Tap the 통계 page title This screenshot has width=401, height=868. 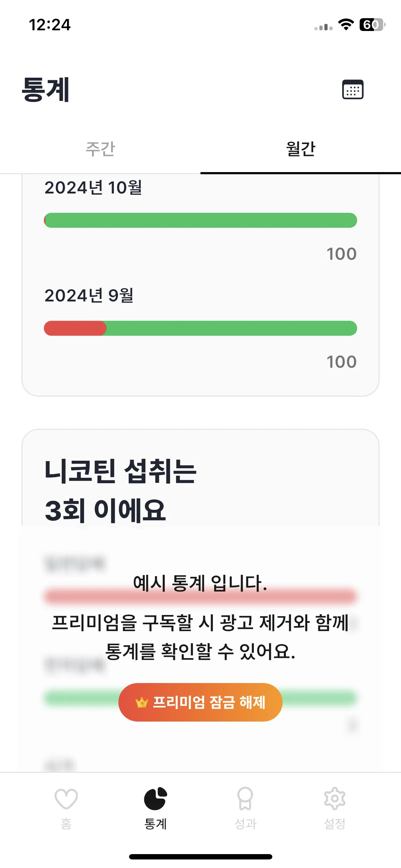coord(46,90)
